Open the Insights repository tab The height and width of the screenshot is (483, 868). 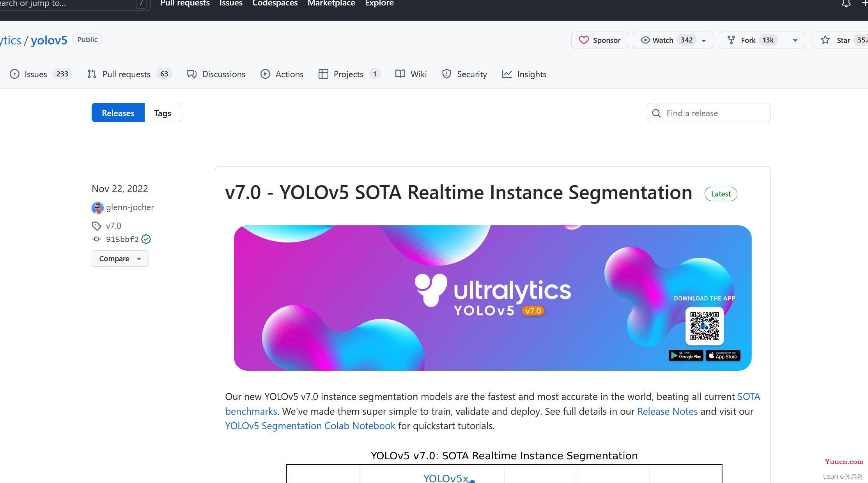(x=524, y=74)
